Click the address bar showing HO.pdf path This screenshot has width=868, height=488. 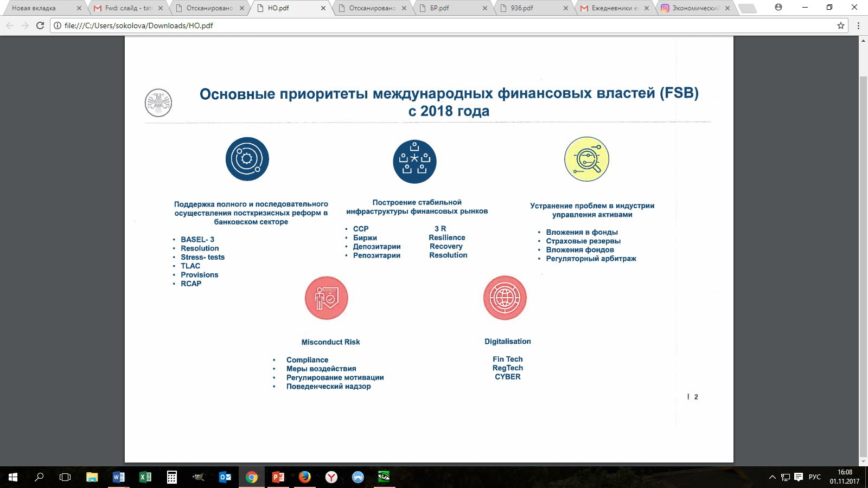pos(434,25)
